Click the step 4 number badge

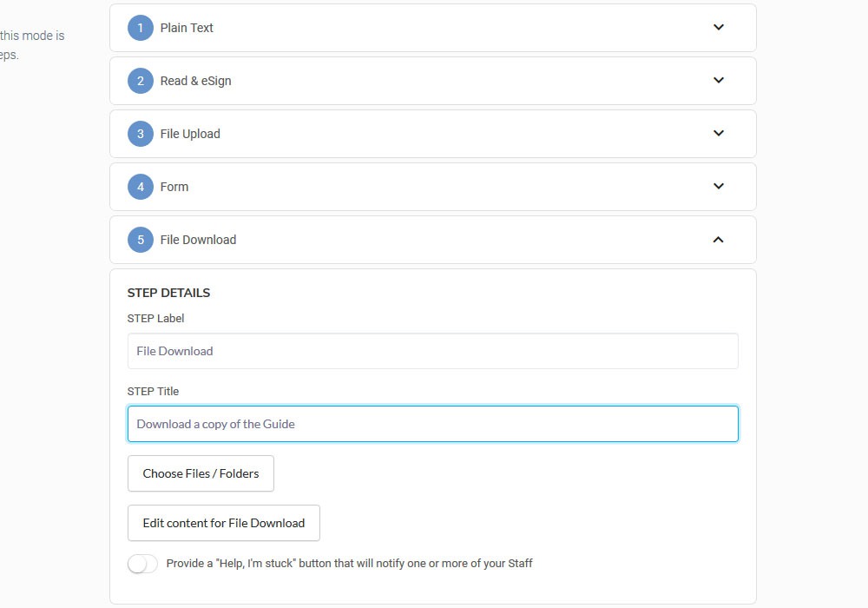point(141,187)
